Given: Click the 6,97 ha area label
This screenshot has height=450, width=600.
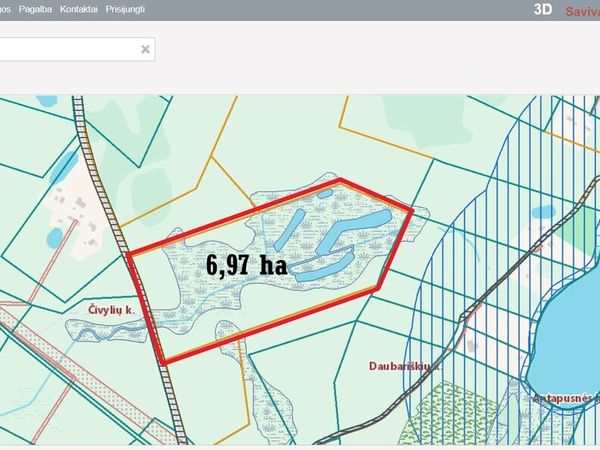Looking at the screenshot, I should (246, 265).
